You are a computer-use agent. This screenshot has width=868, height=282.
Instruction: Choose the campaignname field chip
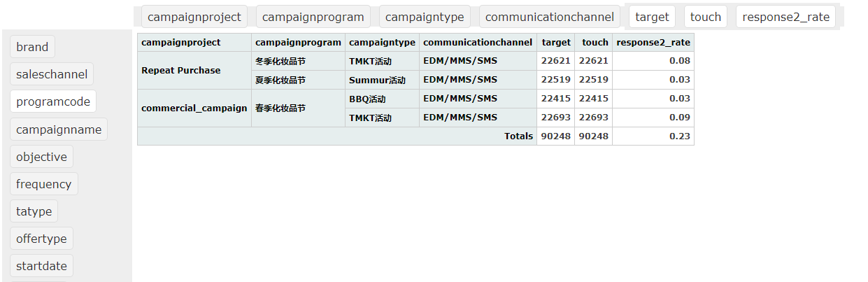pyautogui.click(x=59, y=129)
